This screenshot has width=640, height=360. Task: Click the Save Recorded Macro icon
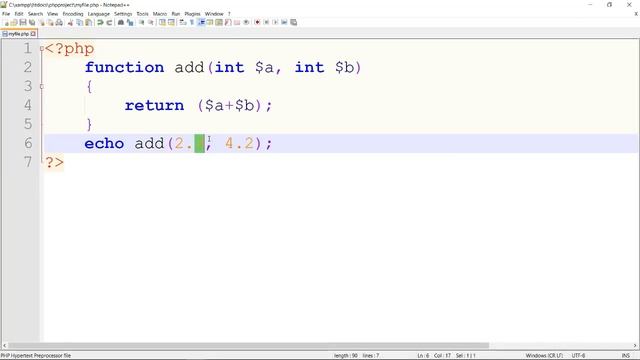tap(293, 22)
